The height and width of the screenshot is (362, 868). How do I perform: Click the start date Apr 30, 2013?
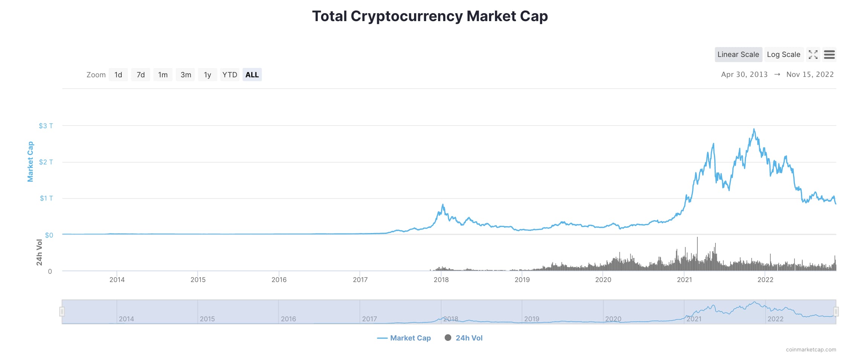(744, 74)
